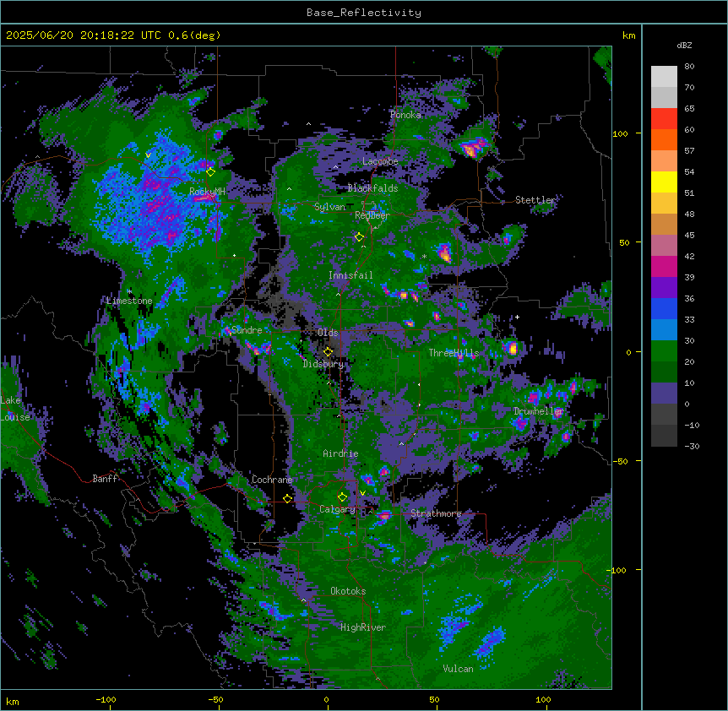The image size is (728, 711).
Task: Click the Base_Reflectivity title
Action: click(364, 13)
